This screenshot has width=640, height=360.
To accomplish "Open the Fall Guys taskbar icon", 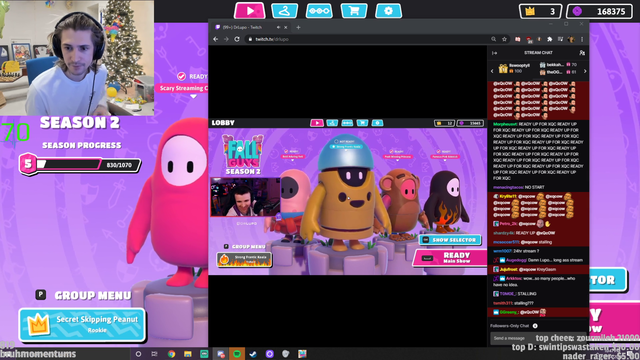I will [x=302, y=354].
